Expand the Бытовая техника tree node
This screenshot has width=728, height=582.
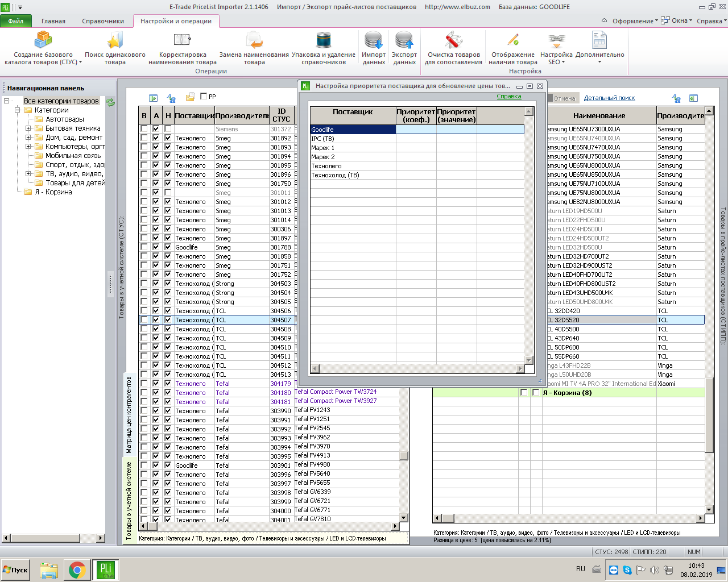[x=28, y=128]
